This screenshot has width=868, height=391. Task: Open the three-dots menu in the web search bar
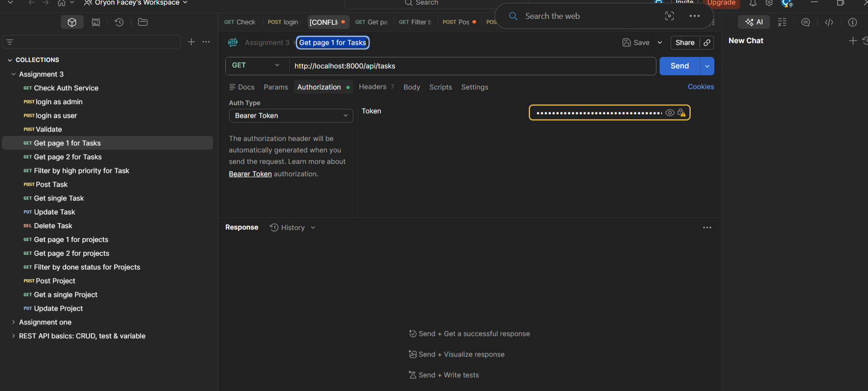pyautogui.click(x=695, y=16)
